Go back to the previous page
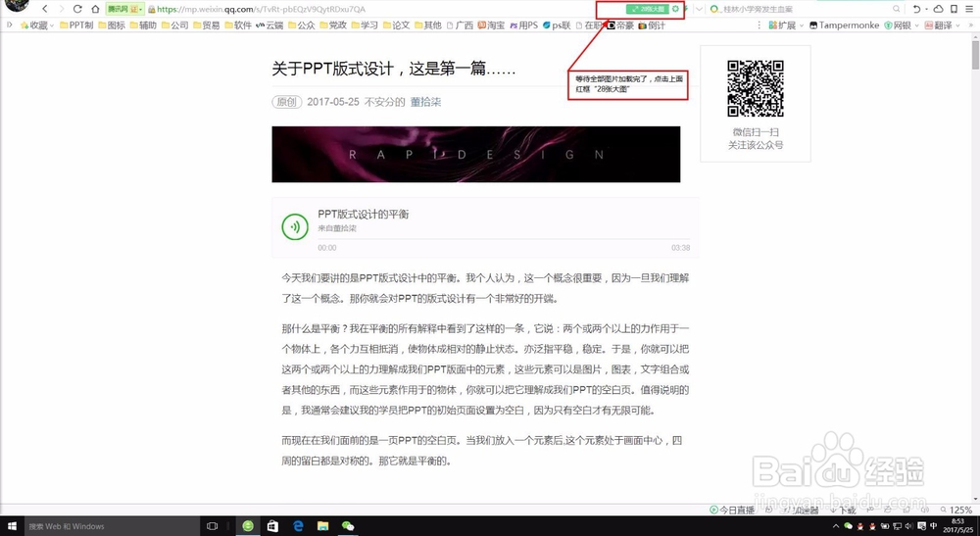Image resolution: width=980 pixels, height=536 pixels. [x=45, y=9]
